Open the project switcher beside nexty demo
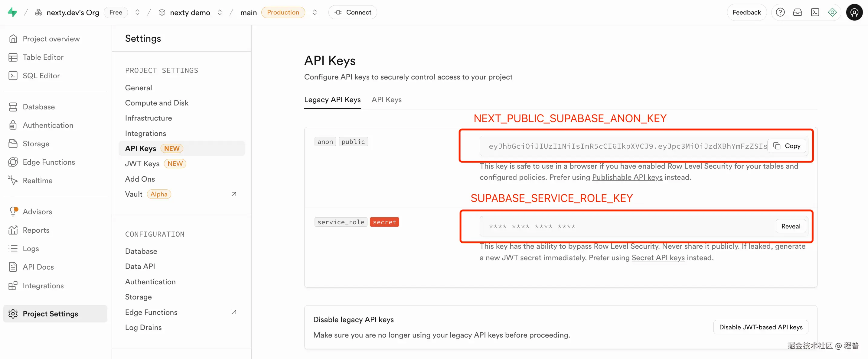 tap(220, 12)
